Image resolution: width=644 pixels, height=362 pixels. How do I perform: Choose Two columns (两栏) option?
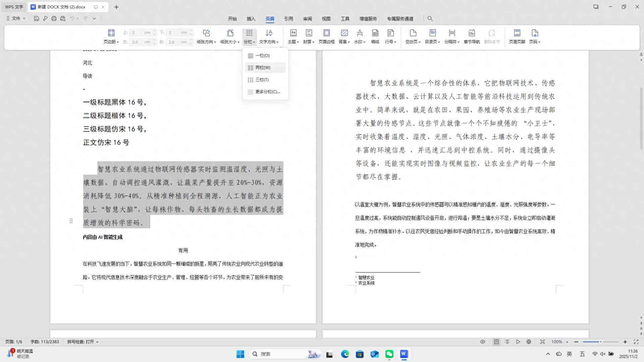pos(265,68)
